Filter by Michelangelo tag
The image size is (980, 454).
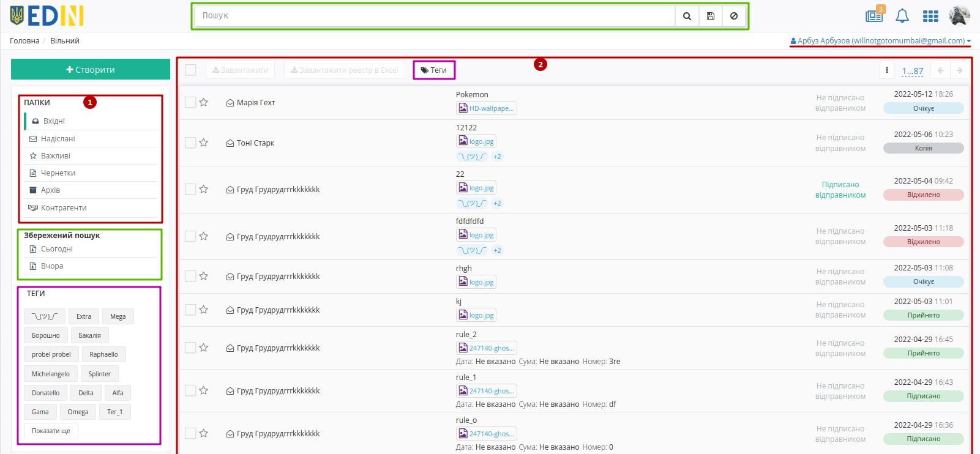[51, 374]
